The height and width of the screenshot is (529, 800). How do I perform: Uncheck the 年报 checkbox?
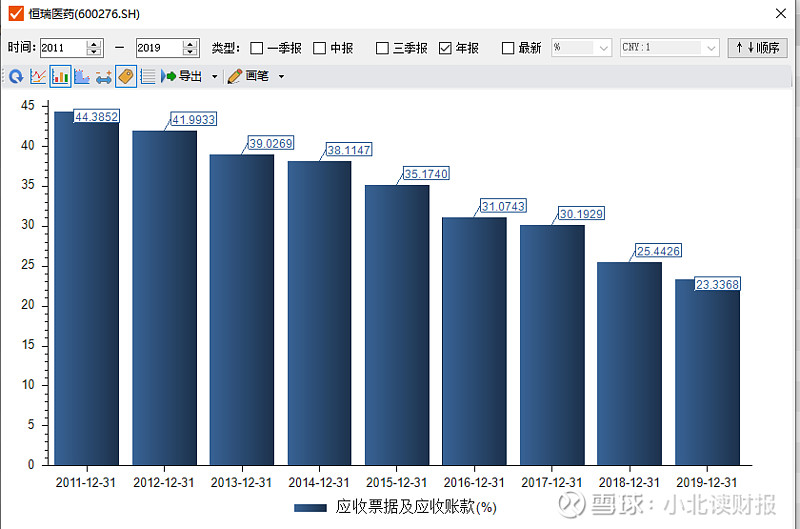445,48
